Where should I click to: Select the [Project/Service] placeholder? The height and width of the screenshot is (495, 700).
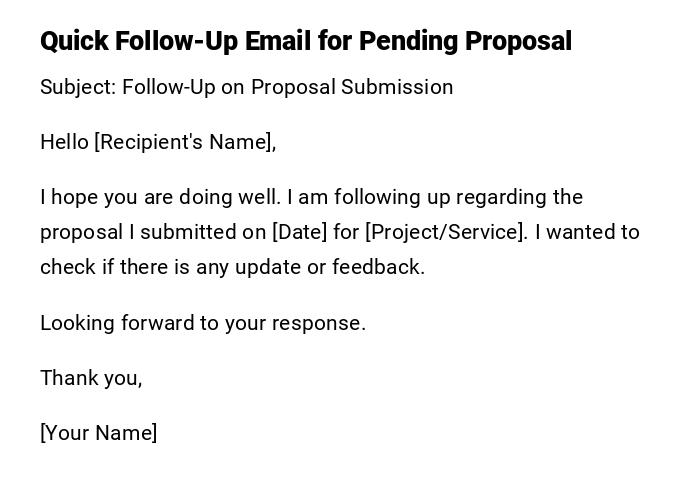point(446,232)
